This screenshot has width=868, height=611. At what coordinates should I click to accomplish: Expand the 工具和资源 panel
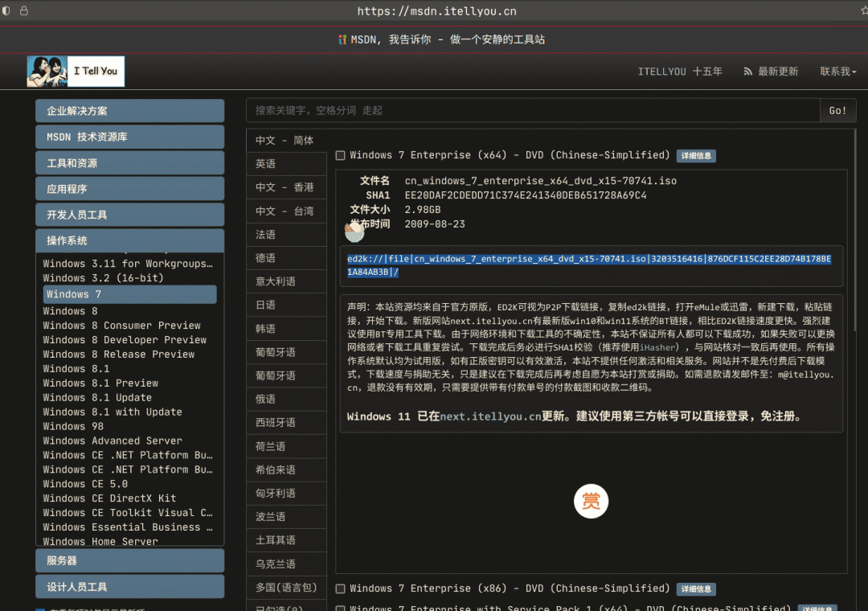tap(129, 163)
